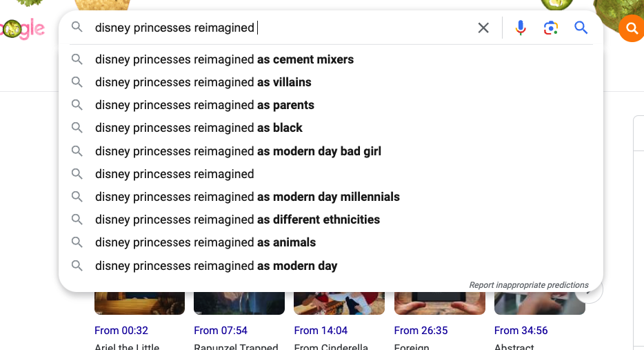Start voice search with the microphone icon

tap(521, 28)
